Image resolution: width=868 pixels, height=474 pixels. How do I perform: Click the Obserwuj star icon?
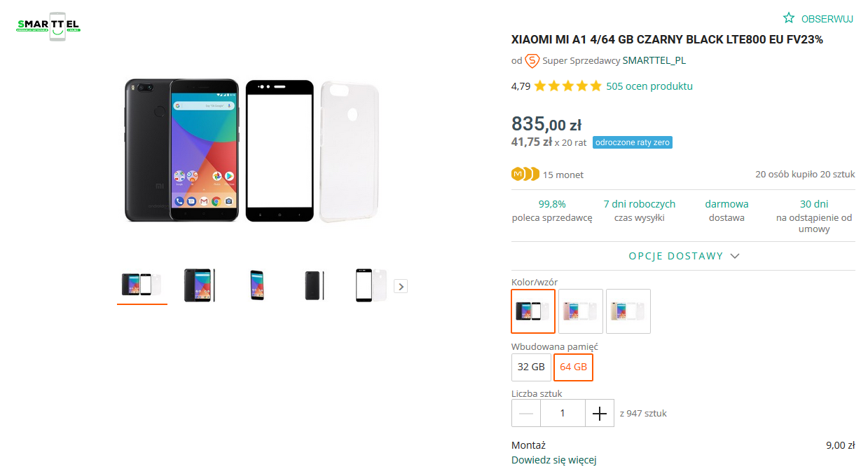click(789, 18)
